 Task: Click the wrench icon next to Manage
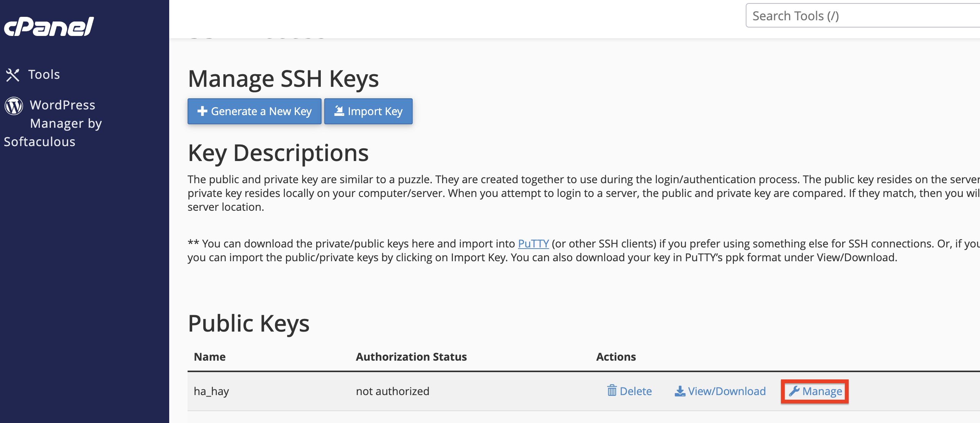click(x=794, y=391)
